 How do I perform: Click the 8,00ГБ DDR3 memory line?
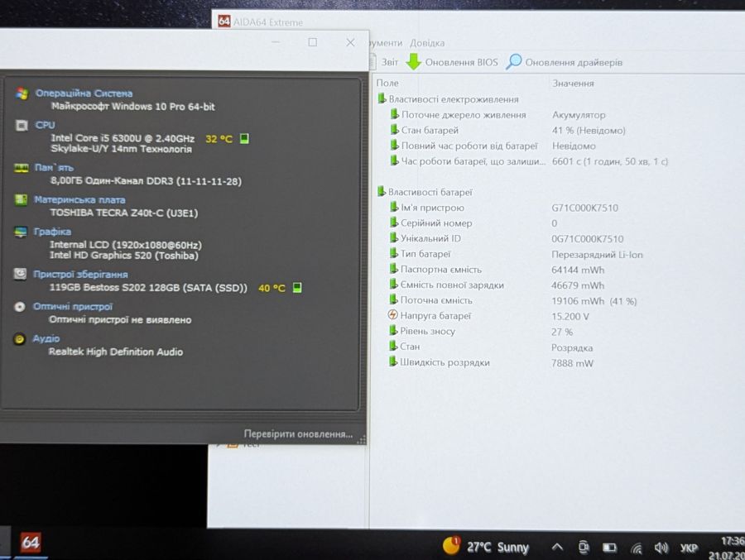click(x=146, y=181)
